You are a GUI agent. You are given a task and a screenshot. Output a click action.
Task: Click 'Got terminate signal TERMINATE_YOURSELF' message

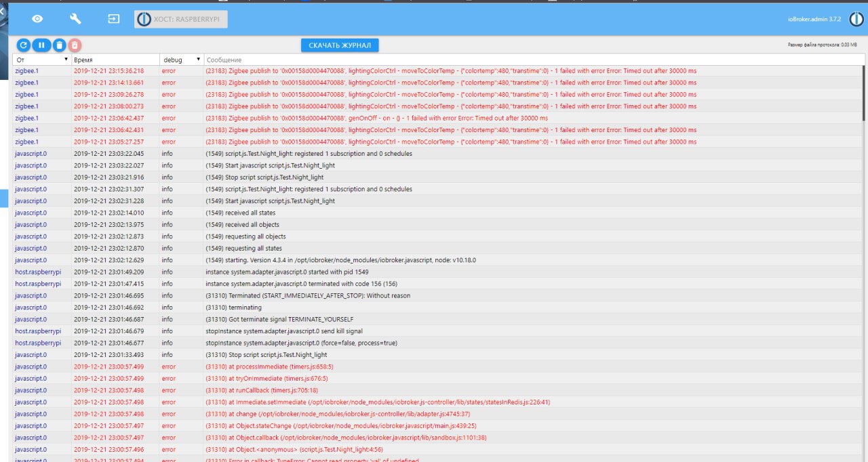[x=279, y=320]
